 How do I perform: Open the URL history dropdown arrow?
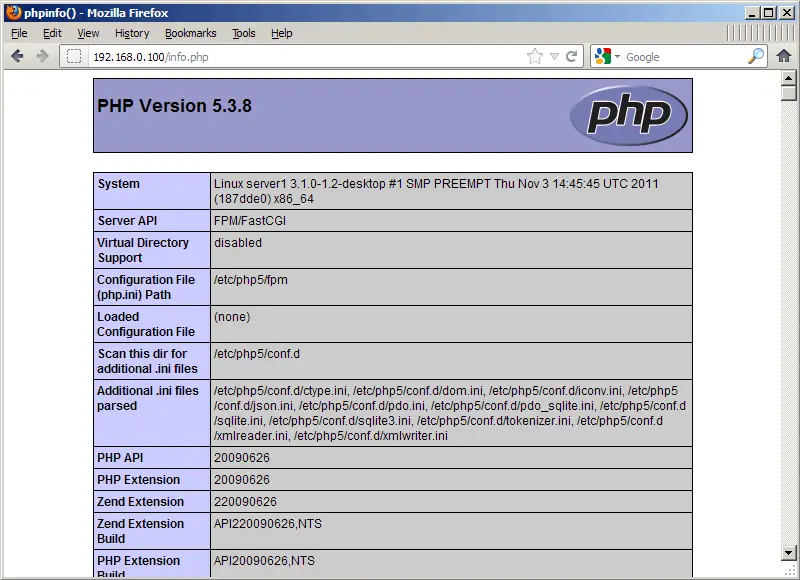(554, 57)
